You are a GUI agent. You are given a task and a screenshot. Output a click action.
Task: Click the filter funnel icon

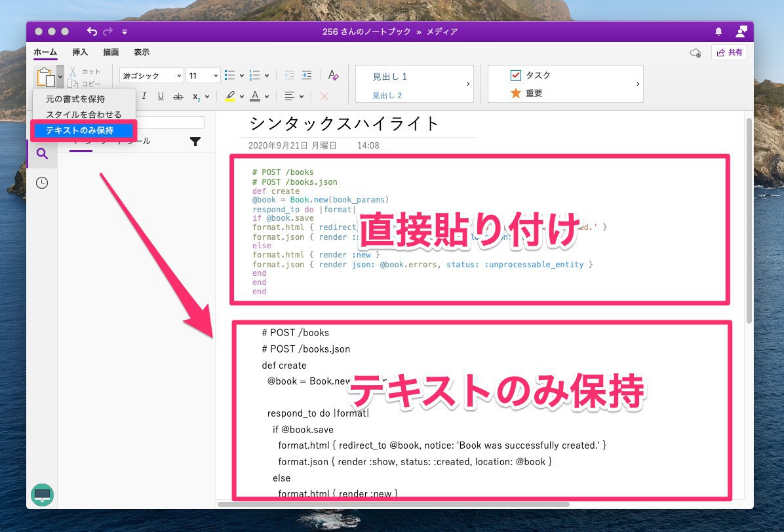(195, 142)
